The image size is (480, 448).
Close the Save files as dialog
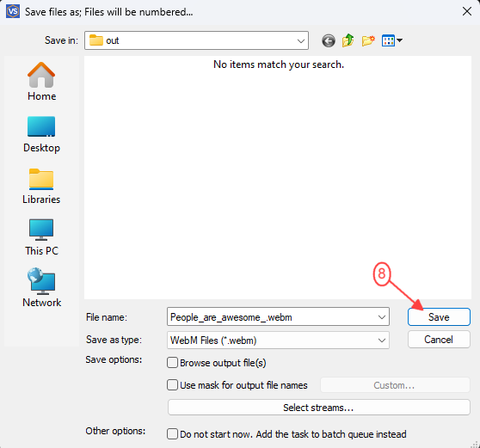click(467, 12)
